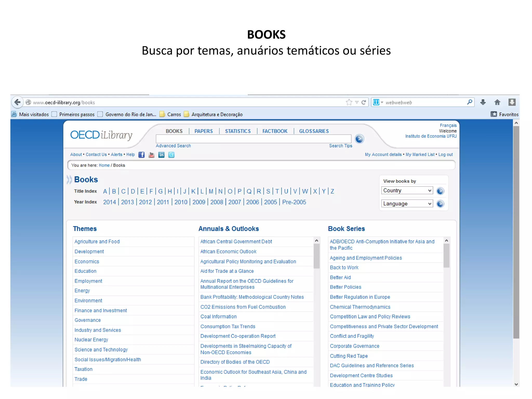Click Search Tips link
This screenshot has width=532, height=399.
pyautogui.click(x=341, y=146)
